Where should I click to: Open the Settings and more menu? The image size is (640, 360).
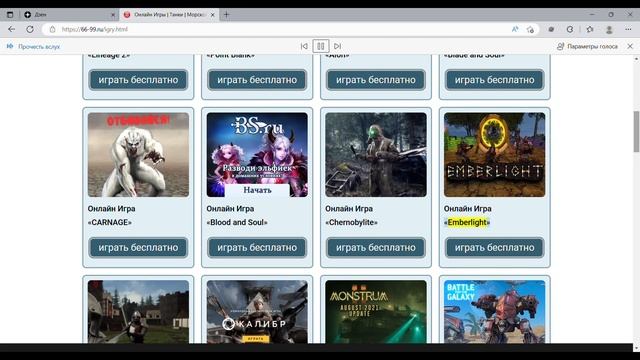628,29
